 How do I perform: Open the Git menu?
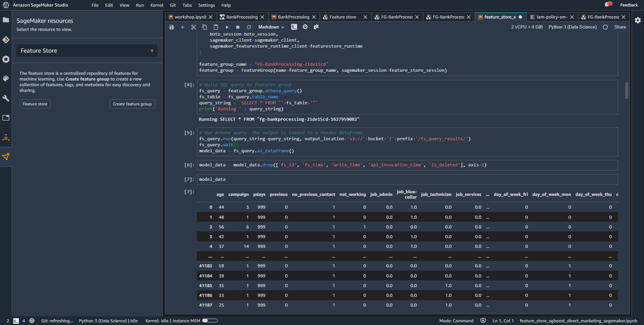pos(173,5)
